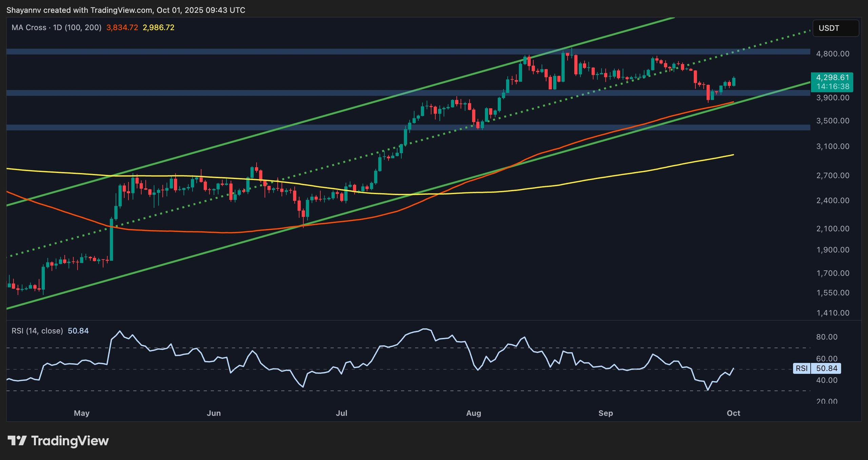Click the latest green candlestick near Oct
This screenshot has height=460, width=868.
pos(734,82)
